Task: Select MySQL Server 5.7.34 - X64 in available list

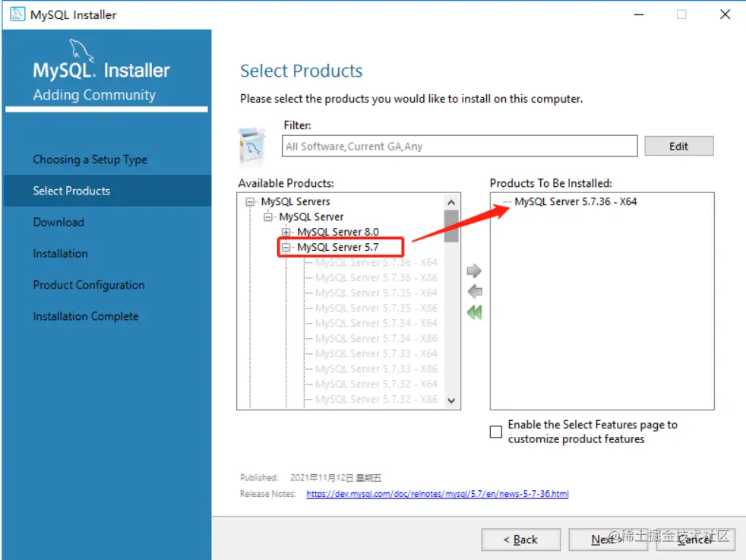Action: pos(376,324)
